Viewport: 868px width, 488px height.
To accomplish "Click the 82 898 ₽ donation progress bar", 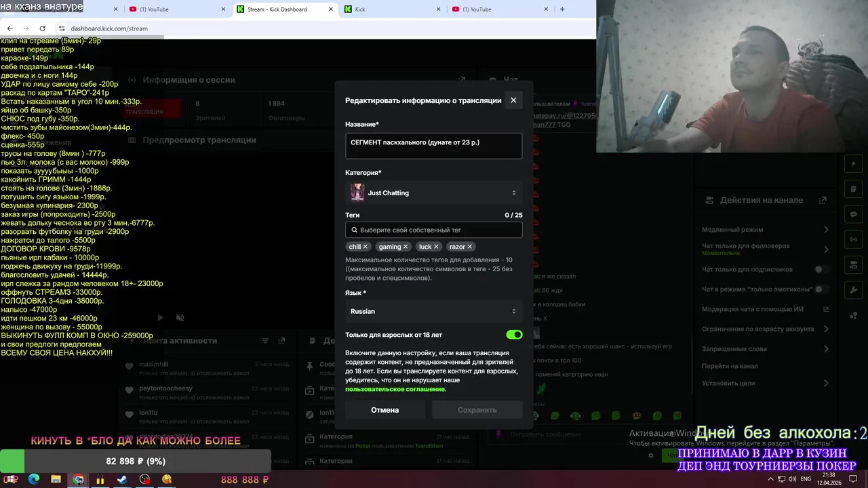I will coord(136,462).
